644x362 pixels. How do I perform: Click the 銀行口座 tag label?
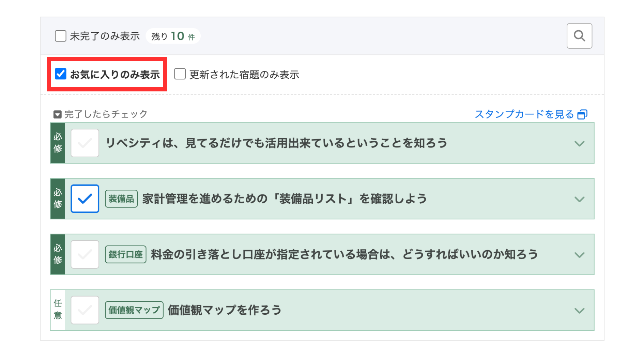125,254
